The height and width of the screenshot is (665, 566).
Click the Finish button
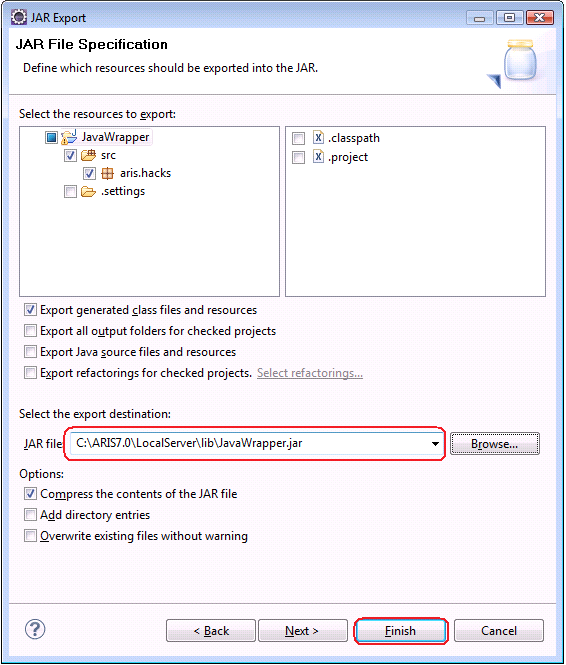pos(401,631)
